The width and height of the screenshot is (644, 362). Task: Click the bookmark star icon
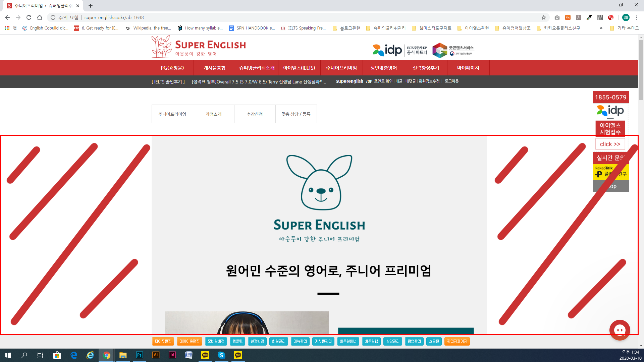click(543, 17)
